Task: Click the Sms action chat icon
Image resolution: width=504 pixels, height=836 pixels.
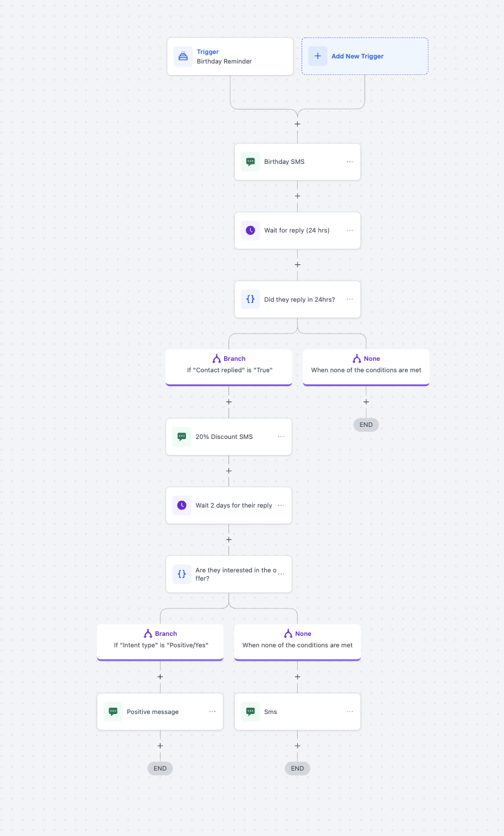Action: 251,712
